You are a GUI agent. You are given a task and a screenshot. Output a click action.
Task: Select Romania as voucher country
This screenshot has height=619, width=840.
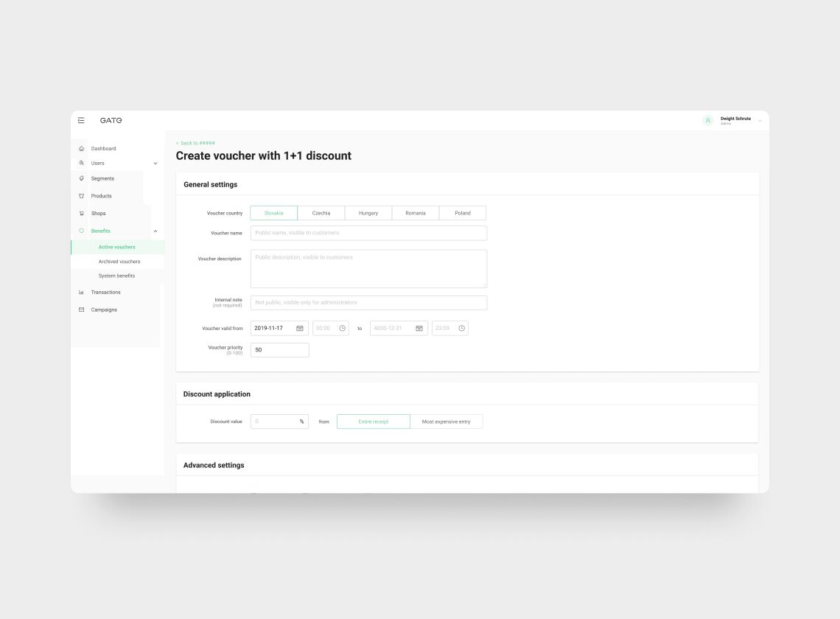pos(415,213)
